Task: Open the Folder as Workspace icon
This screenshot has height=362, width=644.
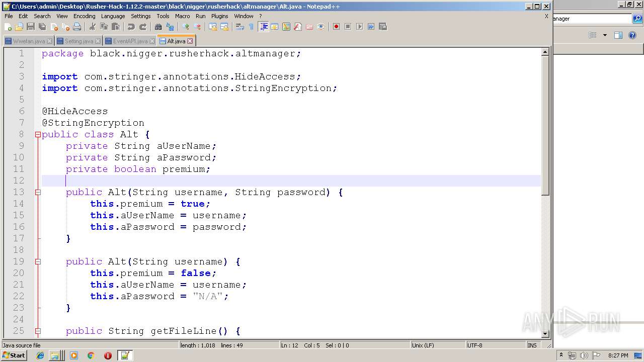Action: [309, 27]
